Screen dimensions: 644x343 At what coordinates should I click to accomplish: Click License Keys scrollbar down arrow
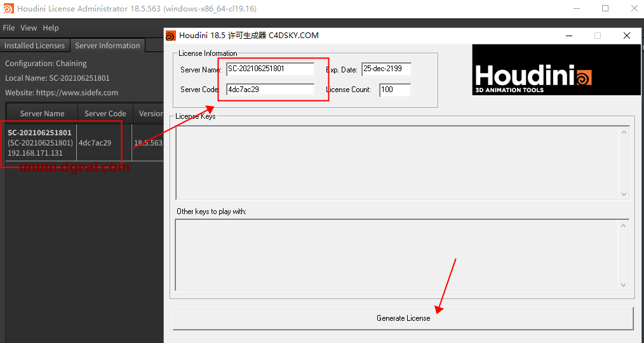pyautogui.click(x=624, y=194)
